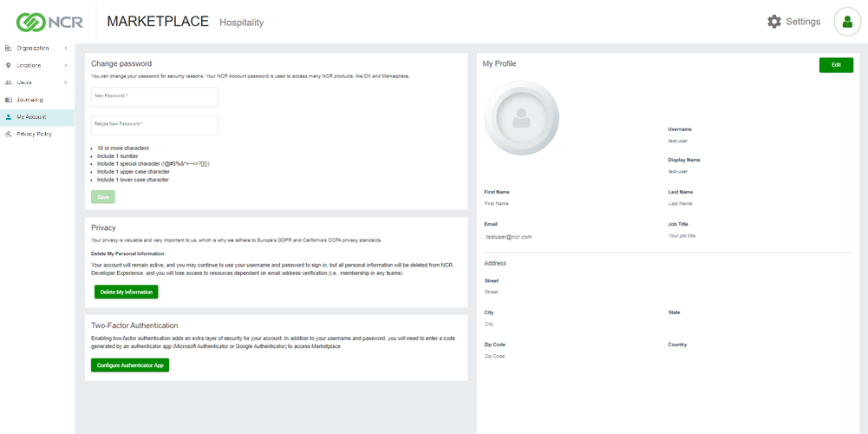Click the Change password heading
The height and width of the screenshot is (434, 868).
[121, 63]
